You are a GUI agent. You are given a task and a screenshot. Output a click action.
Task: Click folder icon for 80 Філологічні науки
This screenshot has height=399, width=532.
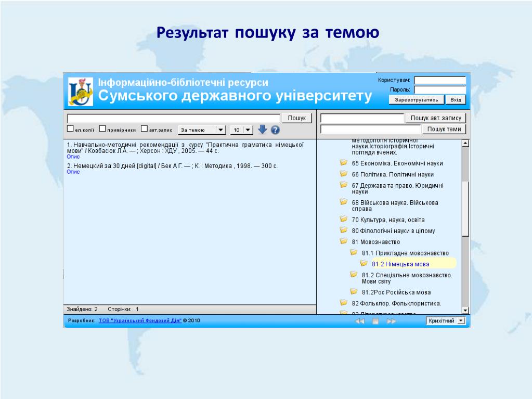(343, 230)
